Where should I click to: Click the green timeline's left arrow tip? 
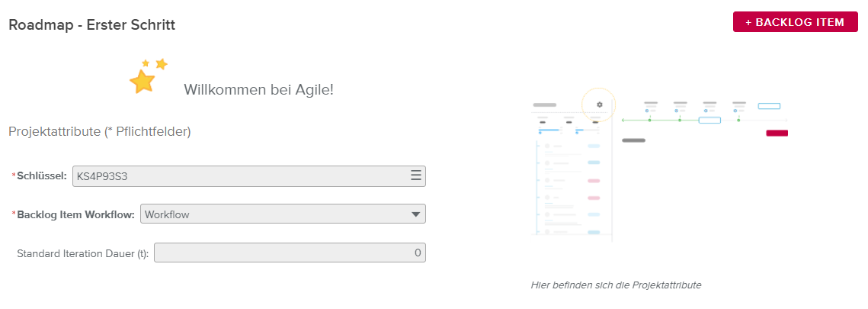coord(624,121)
